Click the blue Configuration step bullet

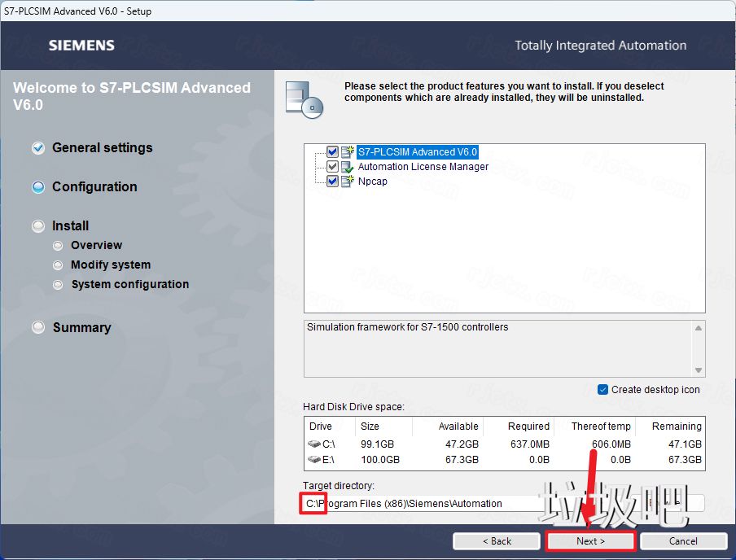pyautogui.click(x=38, y=187)
